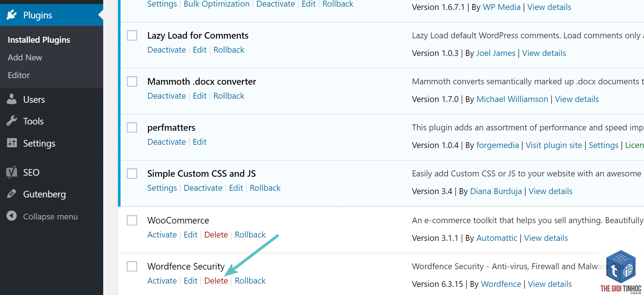Edit the perfmatters plugin
This screenshot has height=295, width=644.
click(200, 142)
